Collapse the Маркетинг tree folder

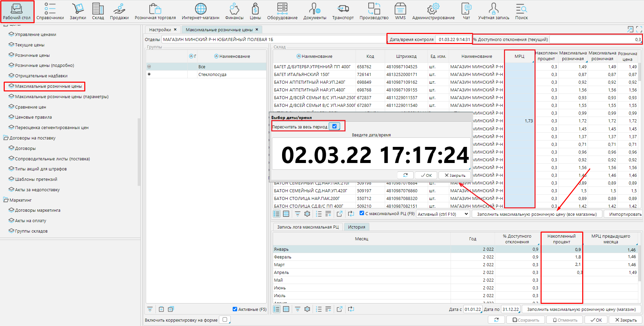[x=6, y=200]
